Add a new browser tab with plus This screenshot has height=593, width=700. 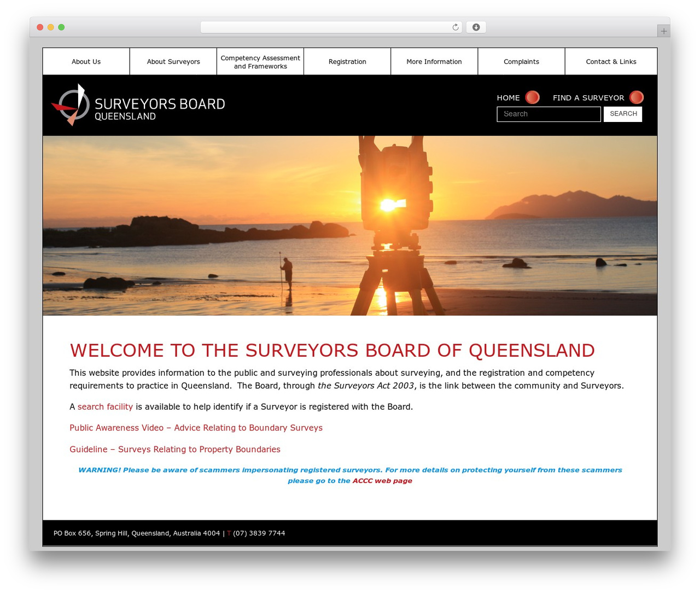tap(663, 31)
